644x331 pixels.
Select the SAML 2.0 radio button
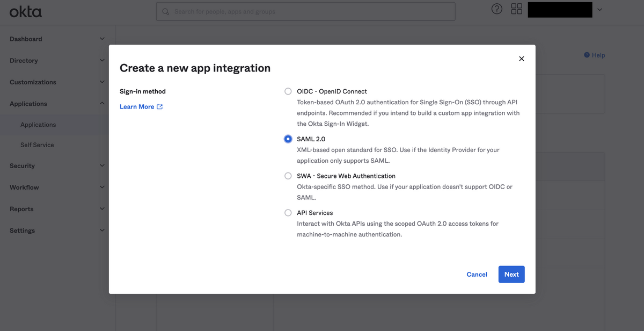[288, 139]
